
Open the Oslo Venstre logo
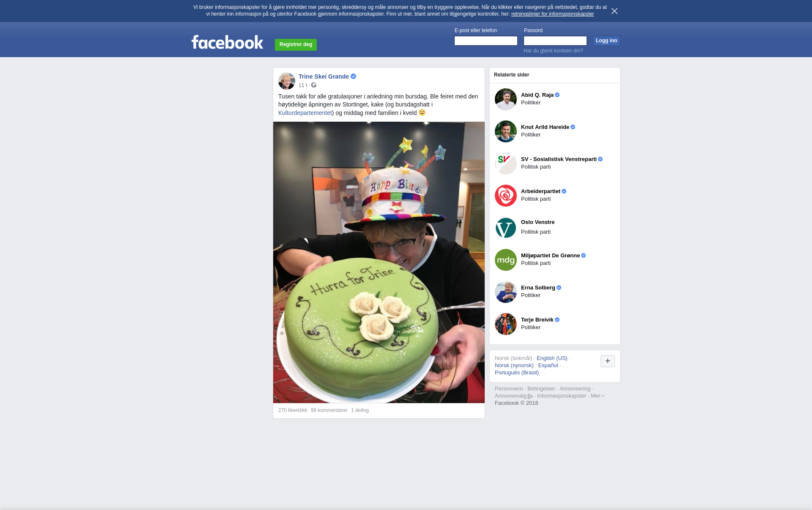pos(506,228)
